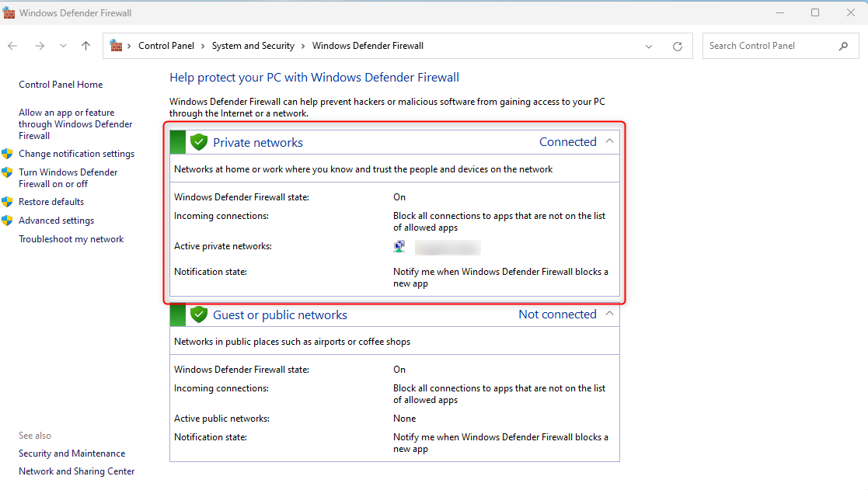This screenshot has height=490, width=868.
Task: Focus the Search Control Panel field
Action: [x=780, y=46]
